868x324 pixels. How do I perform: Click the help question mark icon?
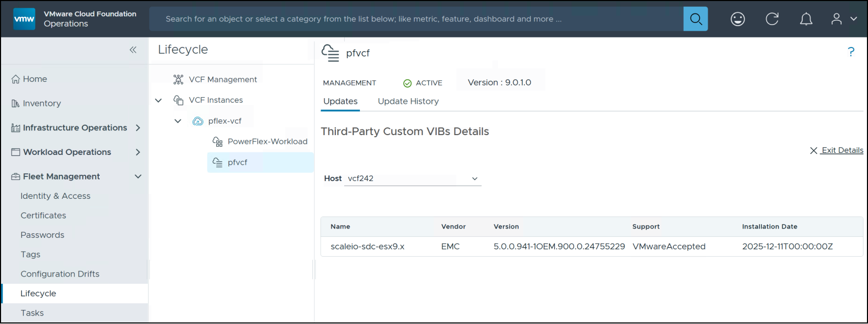pyautogui.click(x=851, y=52)
